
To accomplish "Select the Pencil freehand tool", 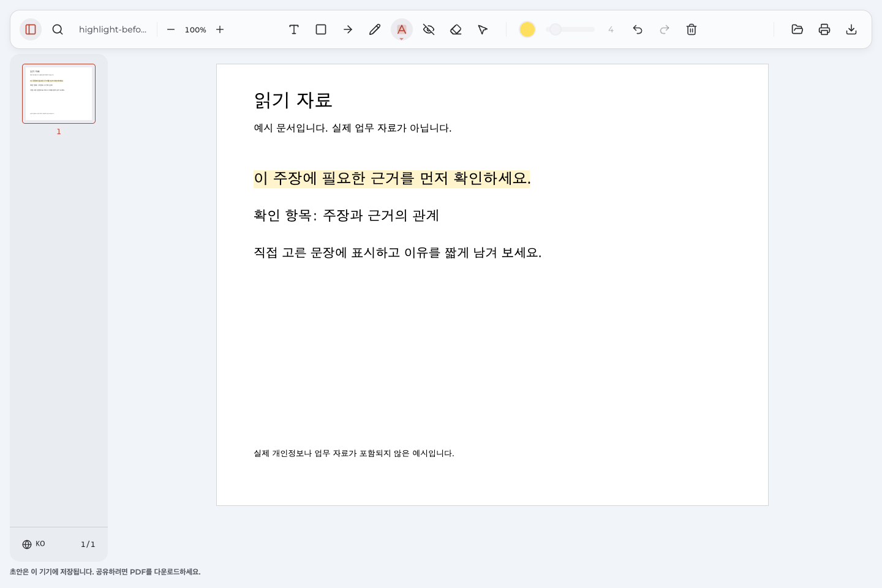I will click(x=375, y=29).
